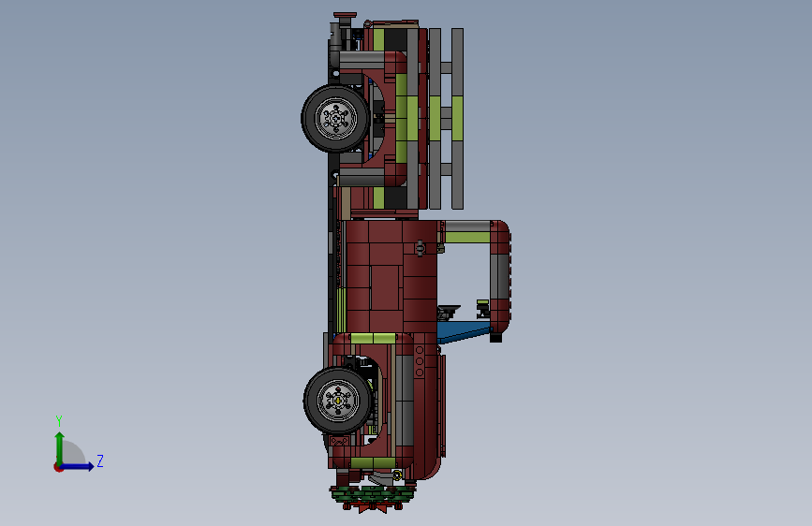This screenshot has width=812, height=526.
Task: Select the lower wheel of the truck model
Action: point(338,401)
